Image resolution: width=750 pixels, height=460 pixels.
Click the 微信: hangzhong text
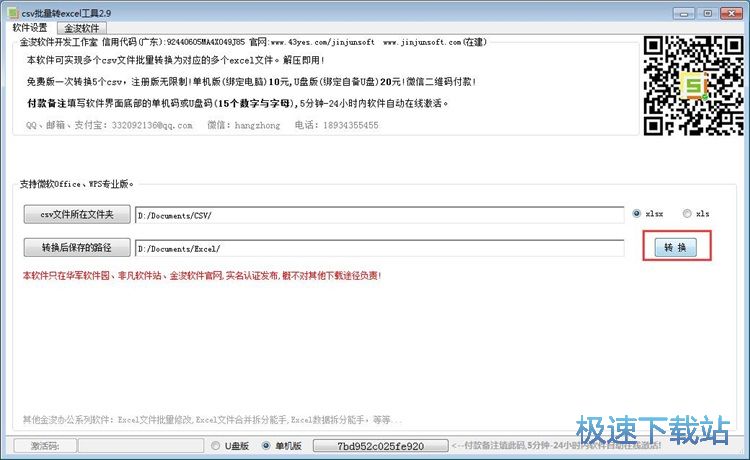point(243,125)
